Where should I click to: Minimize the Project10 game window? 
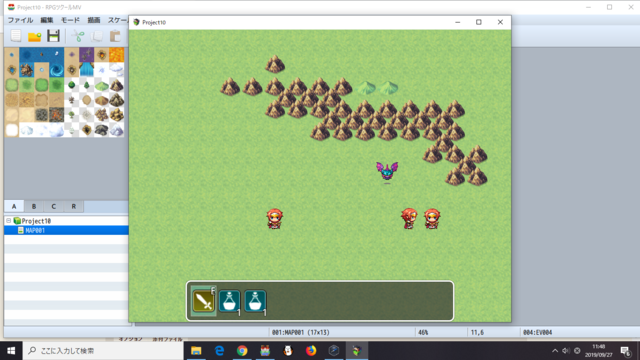coord(458,22)
